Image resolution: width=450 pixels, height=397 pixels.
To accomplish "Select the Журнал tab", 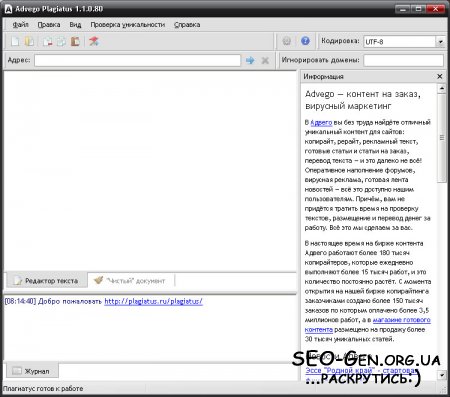I will pyautogui.click(x=32, y=371).
